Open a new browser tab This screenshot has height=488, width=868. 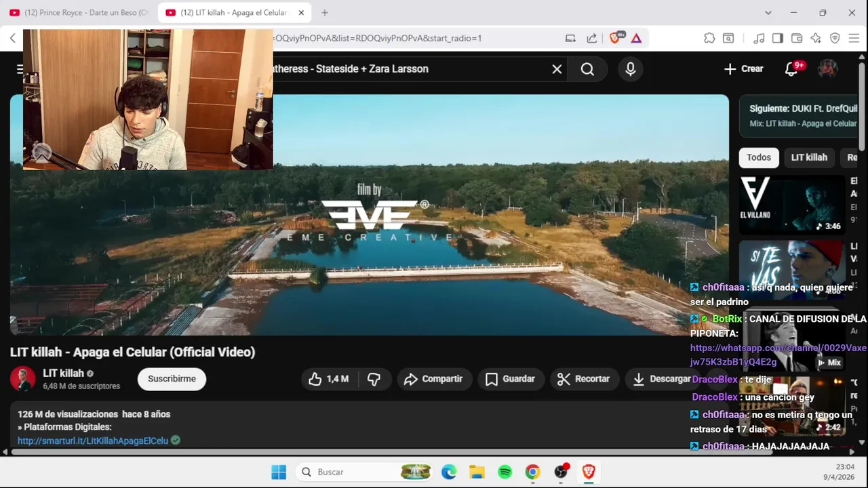pyautogui.click(x=325, y=13)
